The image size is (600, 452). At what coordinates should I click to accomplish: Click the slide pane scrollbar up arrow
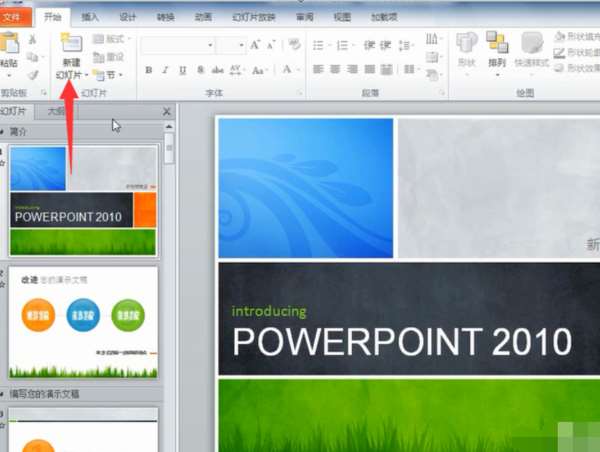[169, 127]
